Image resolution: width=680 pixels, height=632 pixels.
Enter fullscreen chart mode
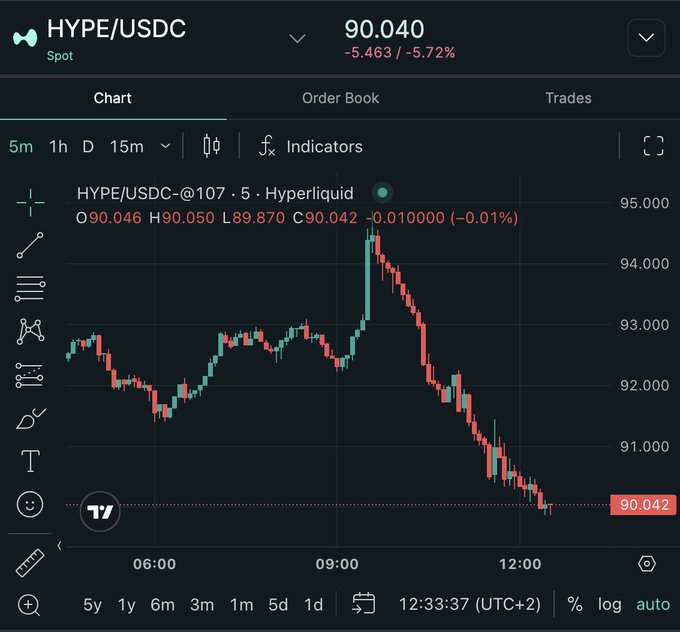click(653, 146)
